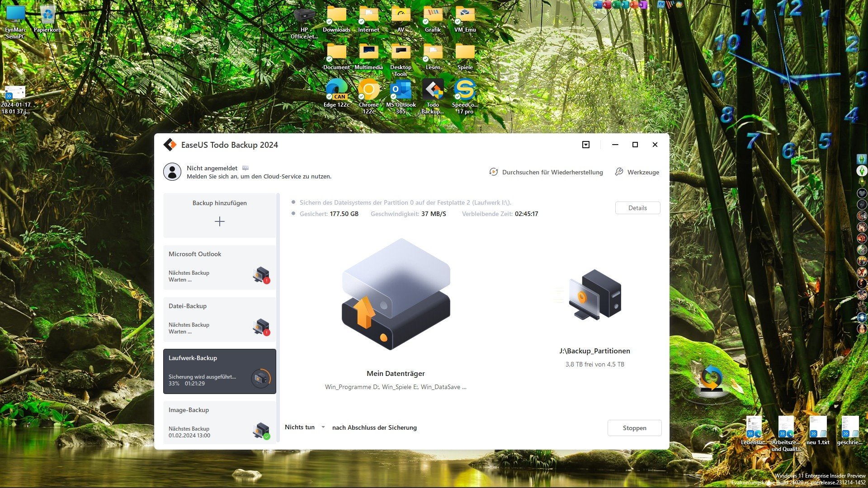This screenshot has height=488, width=868.
Task: Click the Stoppen button
Action: pyautogui.click(x=634, y=428)
